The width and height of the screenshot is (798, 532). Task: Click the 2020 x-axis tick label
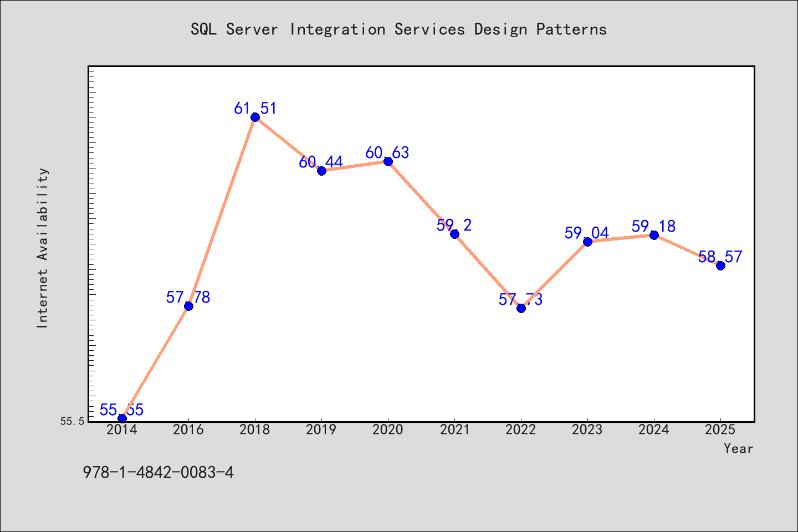point(388,430)
